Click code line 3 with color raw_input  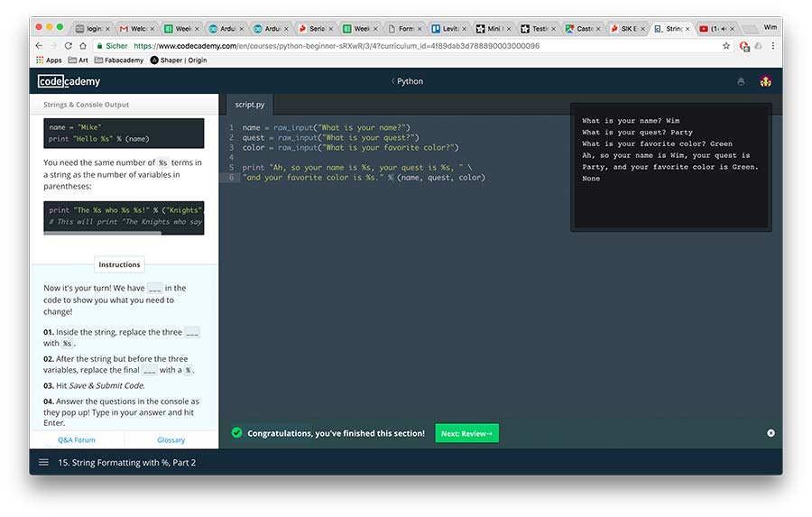pyautogui.click(x=351, y=147)
